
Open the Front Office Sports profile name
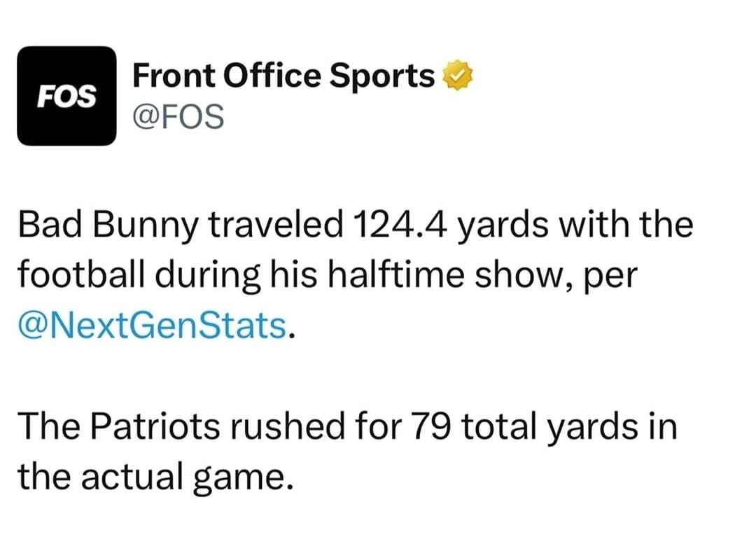283,76
